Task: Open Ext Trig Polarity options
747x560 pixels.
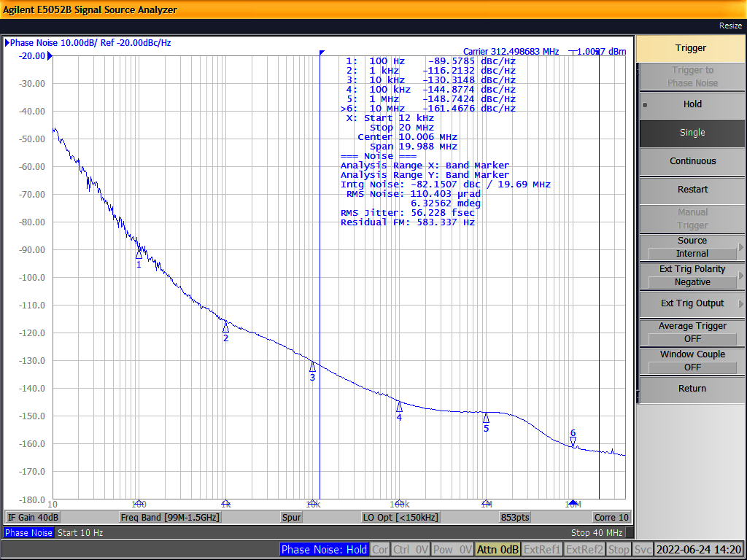Action: (692, 276)
